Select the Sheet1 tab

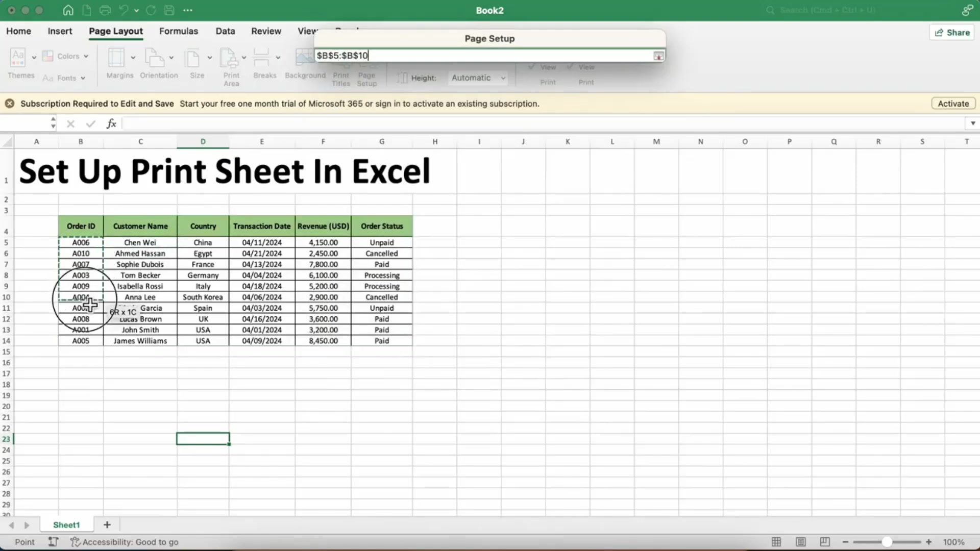pos(66,524)
